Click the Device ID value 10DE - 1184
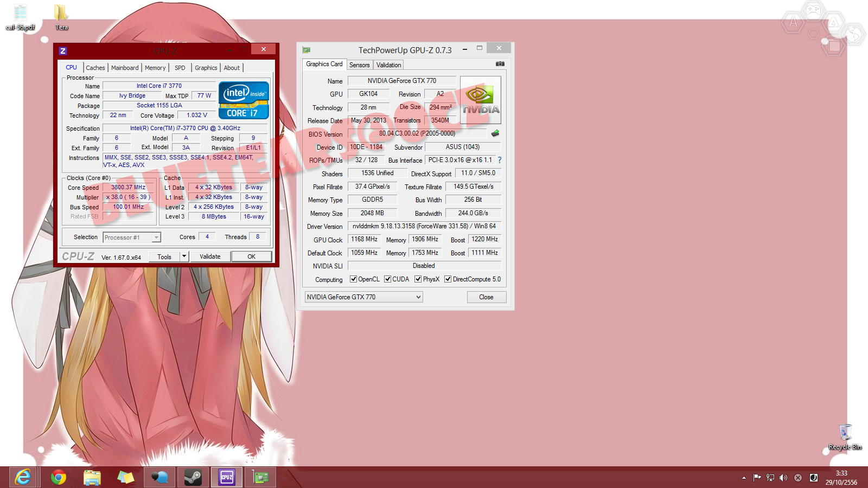868x488 pixels. point(366,147)
